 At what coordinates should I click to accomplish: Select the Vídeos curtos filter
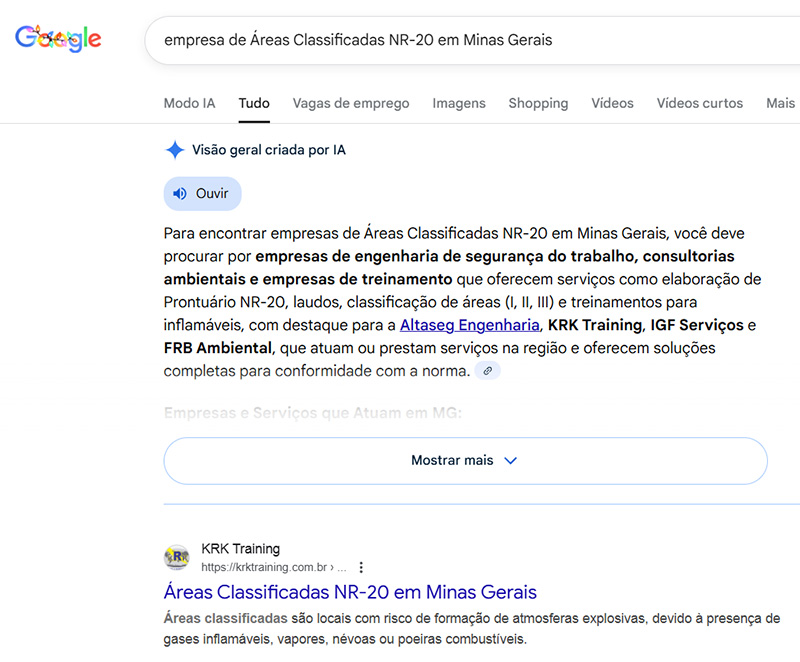(699, 103)
